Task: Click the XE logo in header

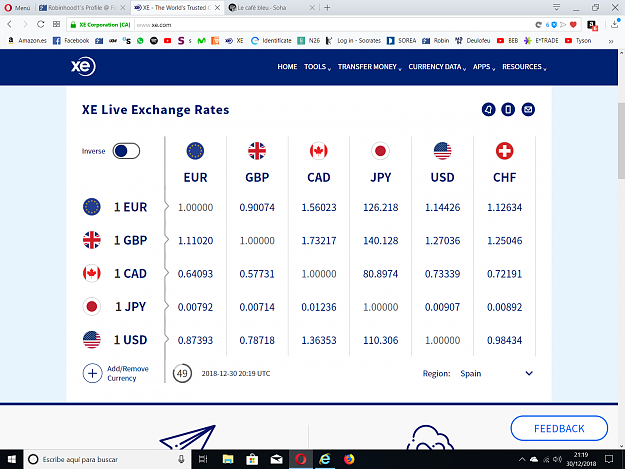Action: click(83, 66)
